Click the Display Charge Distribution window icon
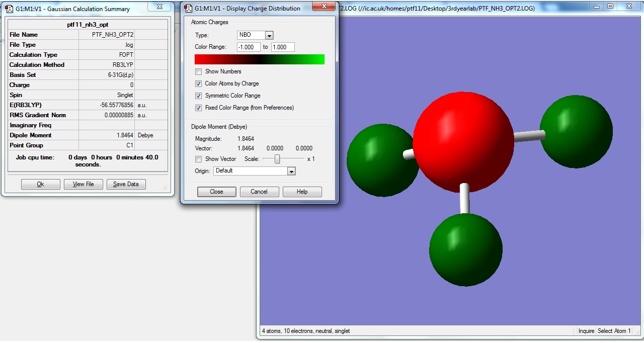 188,8
